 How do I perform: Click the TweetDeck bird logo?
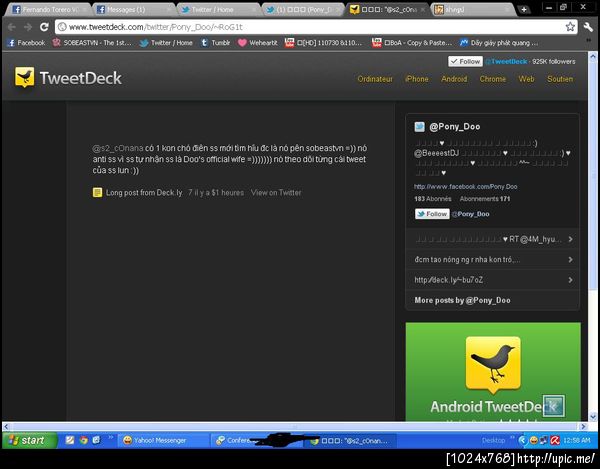click(24, 77)
